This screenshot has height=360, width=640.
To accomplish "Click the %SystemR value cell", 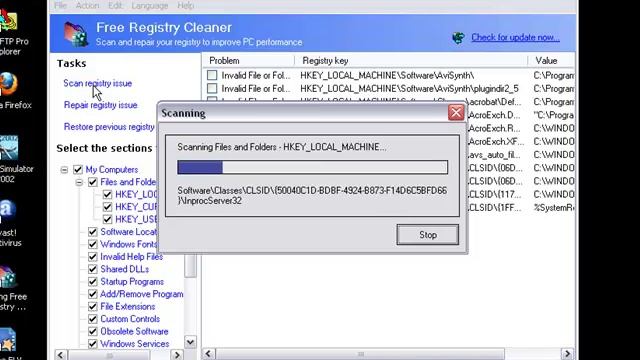I will coord(553,207).
